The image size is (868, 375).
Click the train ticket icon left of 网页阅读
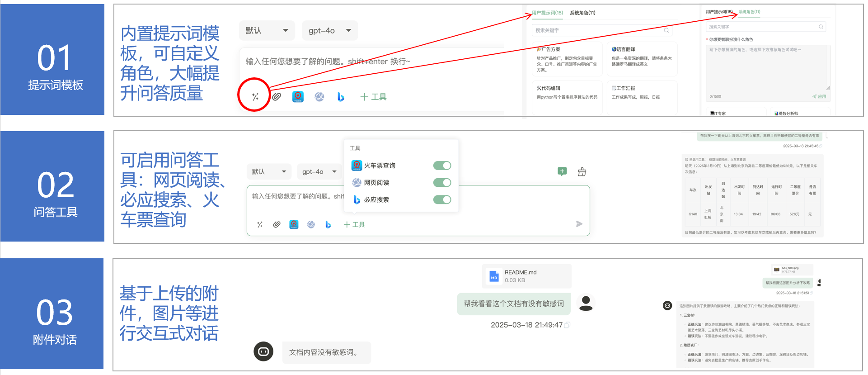pos(294,224)
